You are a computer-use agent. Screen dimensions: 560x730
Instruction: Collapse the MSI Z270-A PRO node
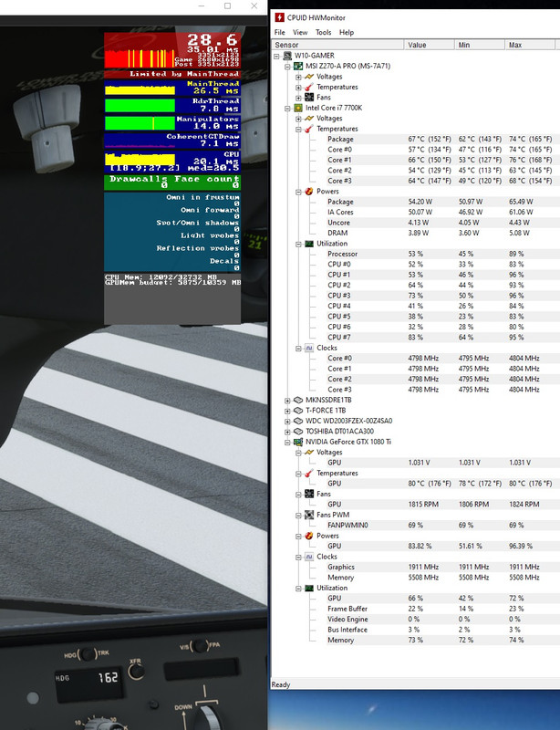pyautogui.click(x=287, y=66)
